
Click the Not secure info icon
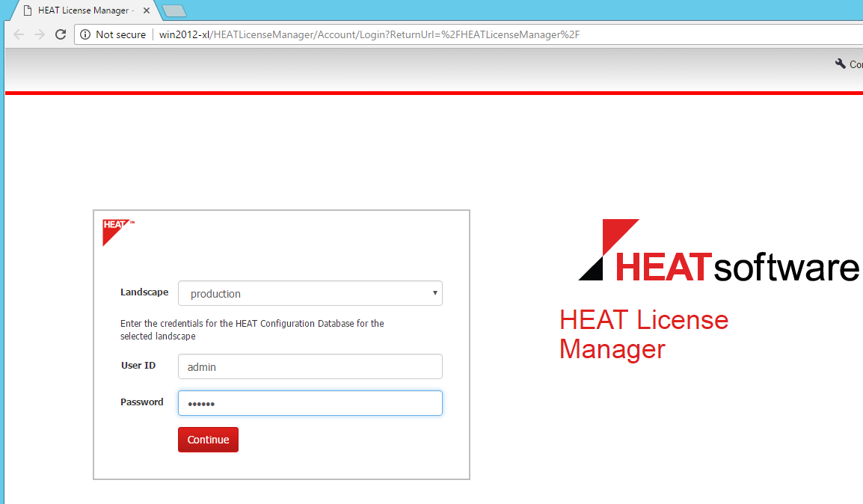click(x=88, y=34)
